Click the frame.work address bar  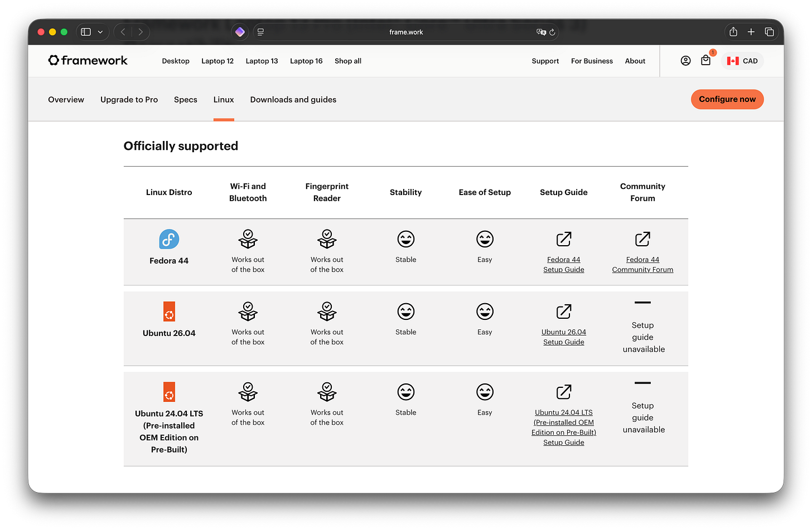406,32
